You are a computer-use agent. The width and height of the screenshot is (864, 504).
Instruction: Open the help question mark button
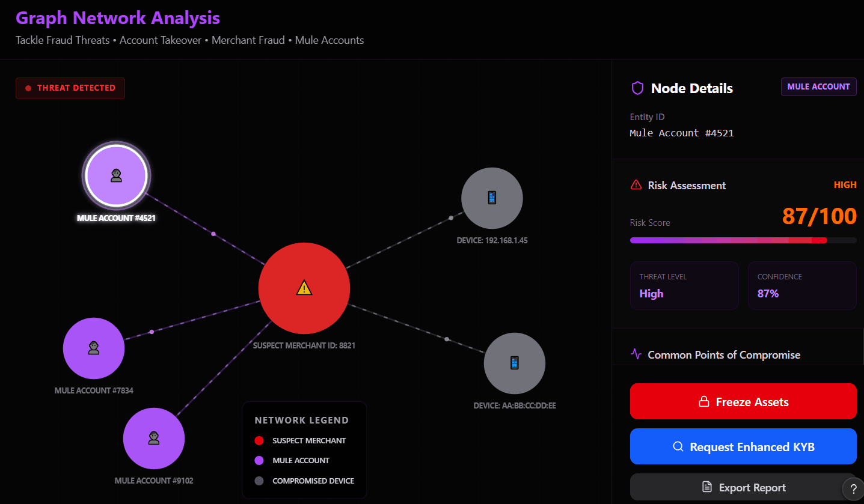tap(853, 489)
